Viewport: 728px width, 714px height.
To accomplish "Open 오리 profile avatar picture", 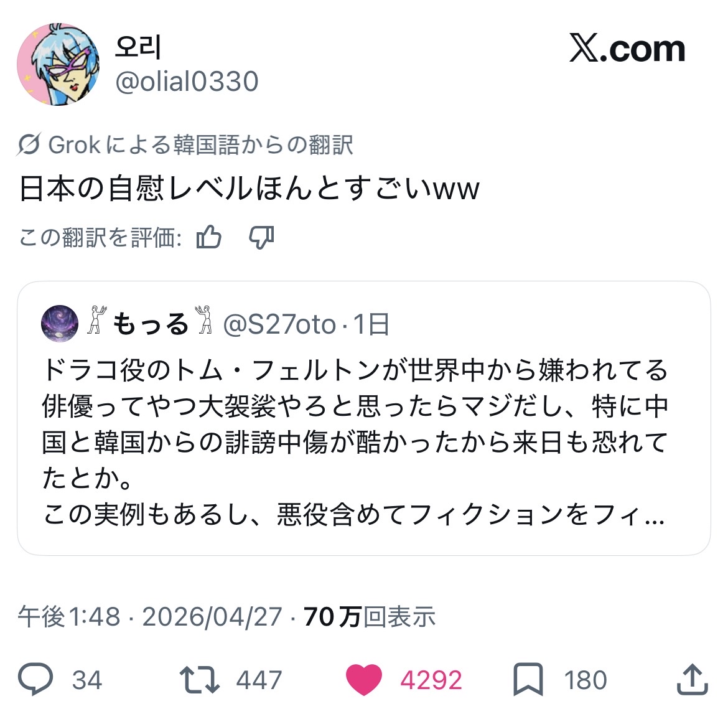I will [58, 64].
